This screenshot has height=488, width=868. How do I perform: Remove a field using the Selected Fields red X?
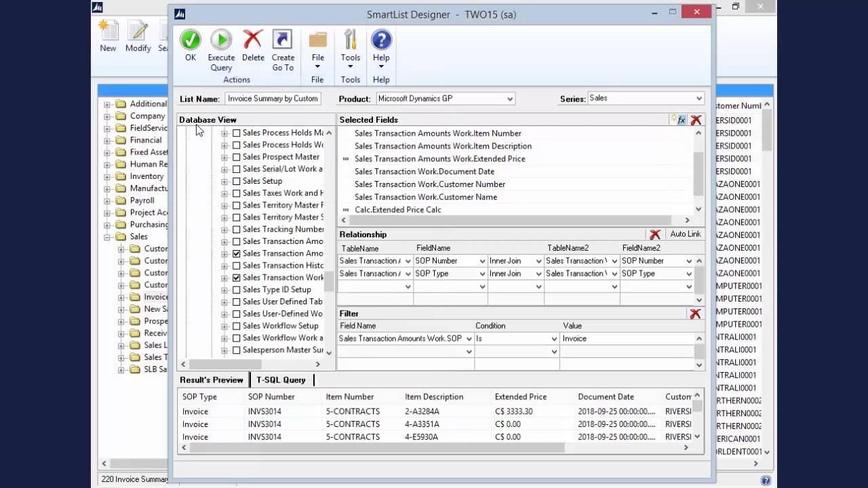696,120
